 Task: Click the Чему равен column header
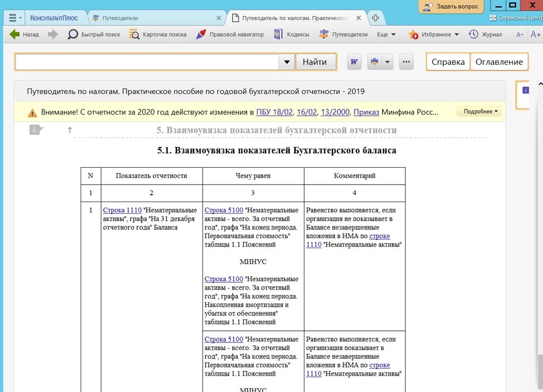[x=253, y=176]
